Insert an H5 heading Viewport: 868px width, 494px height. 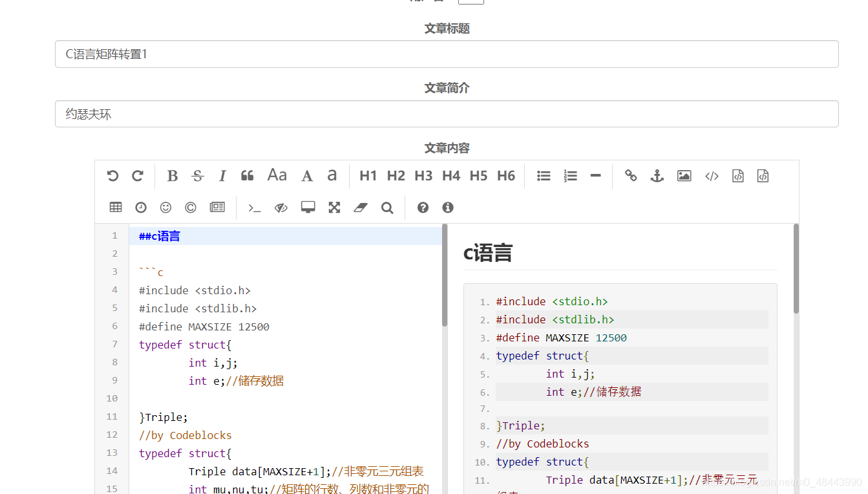478,176
